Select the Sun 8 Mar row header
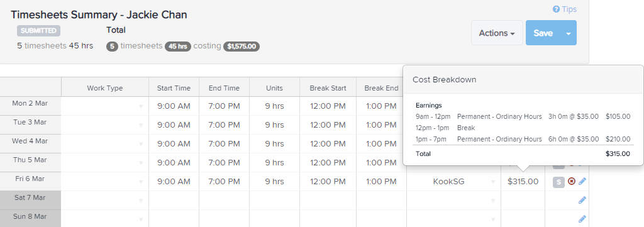This screenshot has width=644, height=227. tap(30, 219)
